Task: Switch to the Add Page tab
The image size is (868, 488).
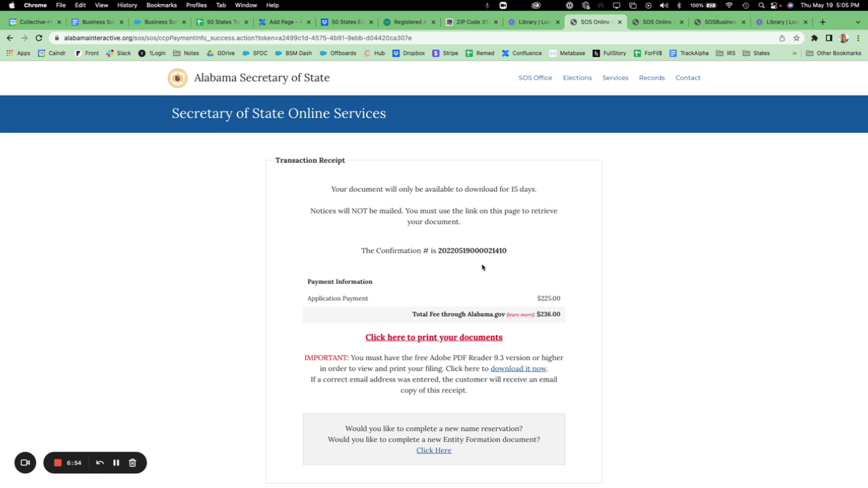Action: click(285, 22)
